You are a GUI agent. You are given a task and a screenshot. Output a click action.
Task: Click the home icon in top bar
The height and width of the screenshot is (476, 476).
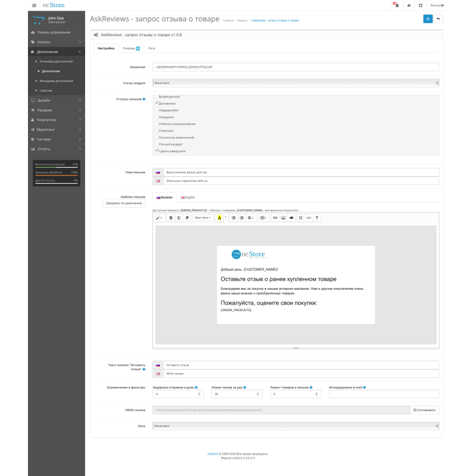[x=409, y=5]
